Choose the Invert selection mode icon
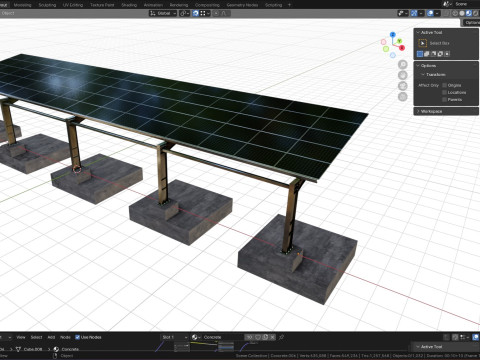 tap(440, 54)
